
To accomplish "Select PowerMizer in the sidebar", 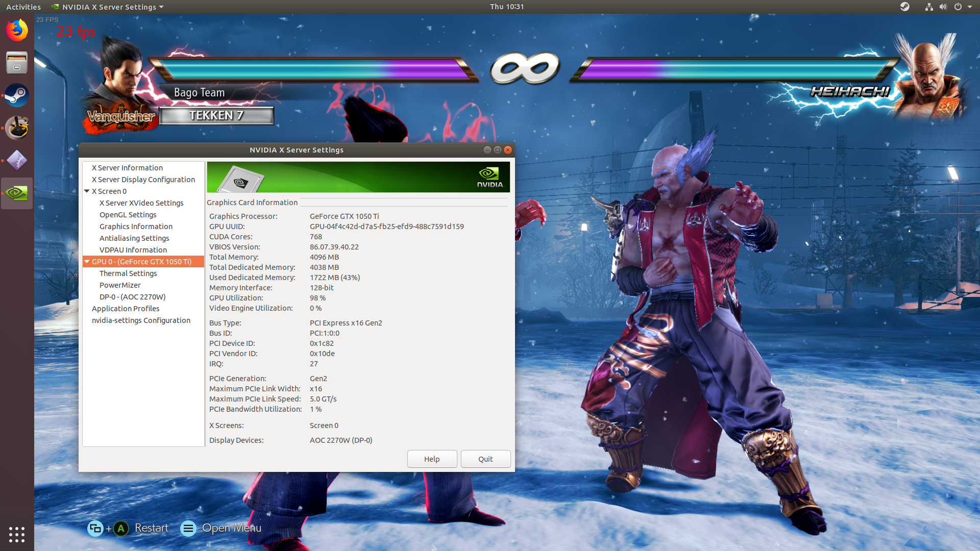I will click(x=120, y=285).
